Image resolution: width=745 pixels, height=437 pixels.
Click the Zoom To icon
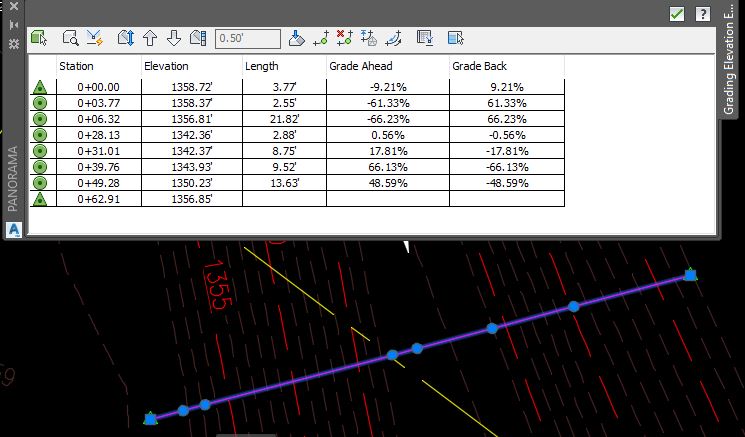(x=70, y=38)
